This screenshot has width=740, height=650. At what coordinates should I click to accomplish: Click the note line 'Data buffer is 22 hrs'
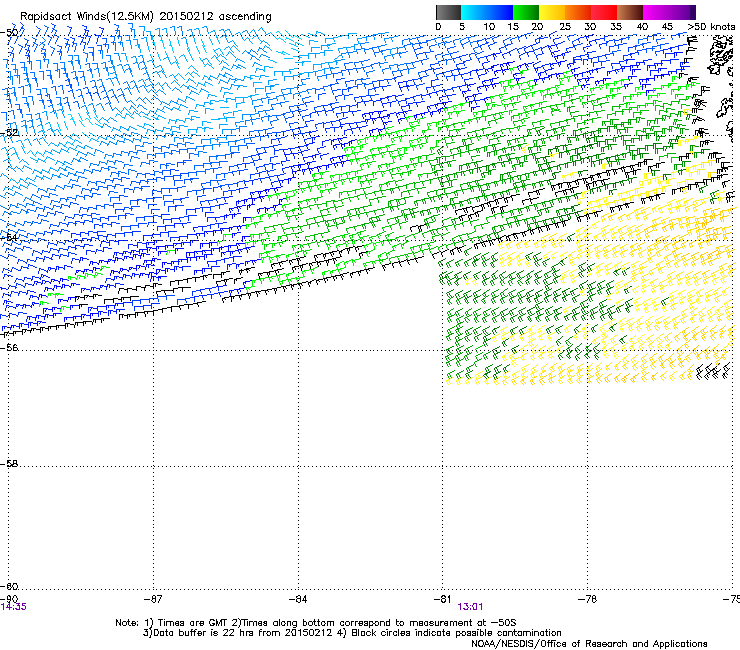[199, 633]
